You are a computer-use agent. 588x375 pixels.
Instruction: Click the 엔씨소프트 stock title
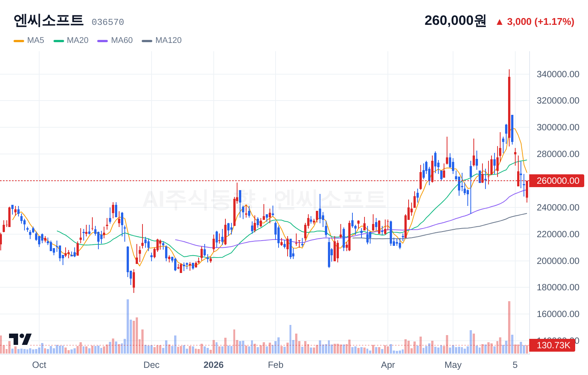pos(48,20)
